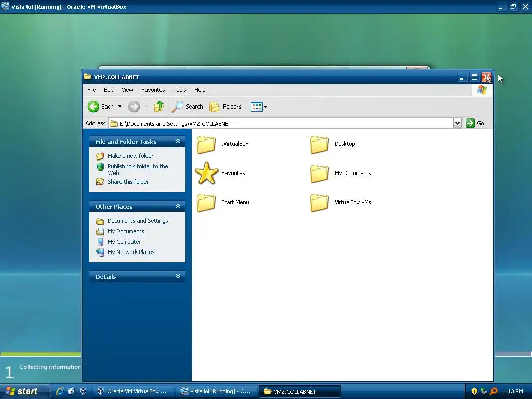Go to My Network Places link
Viewport: 532px width, 399px height.
(x=131, y=252)
